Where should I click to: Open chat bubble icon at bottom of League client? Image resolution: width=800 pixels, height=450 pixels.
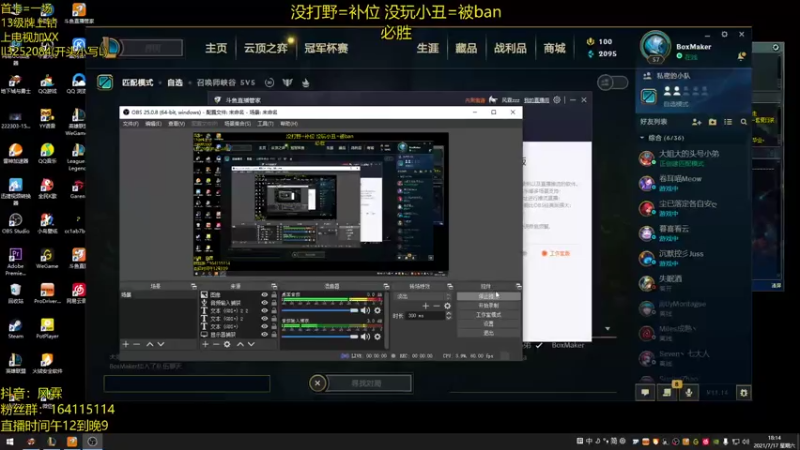coord(645,392)
